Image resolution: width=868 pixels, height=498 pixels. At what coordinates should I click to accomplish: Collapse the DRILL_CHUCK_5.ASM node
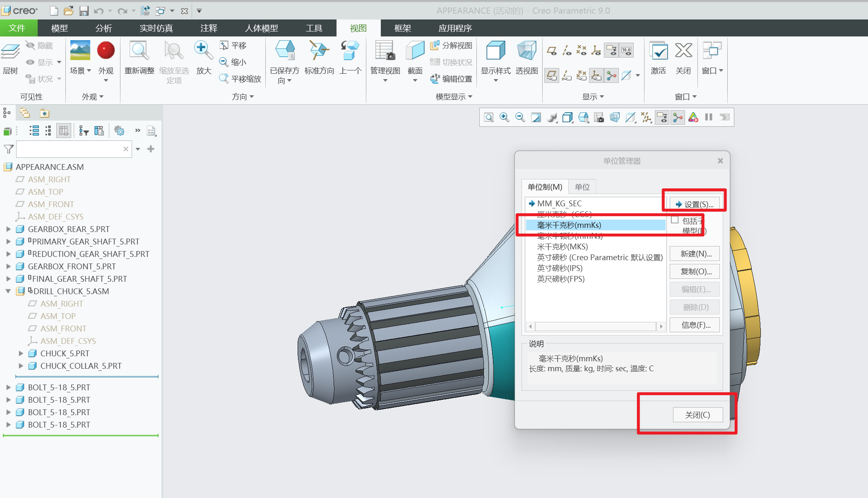8,291
